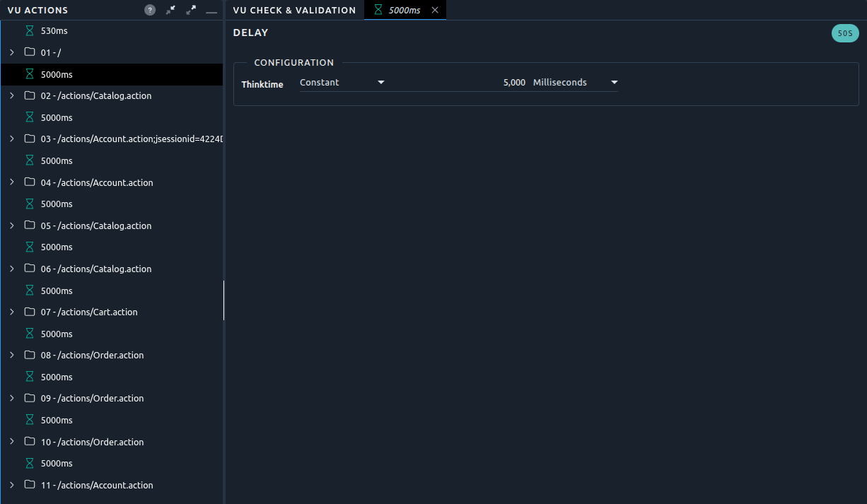Click the VU Actions tree scrollbar

223,300
